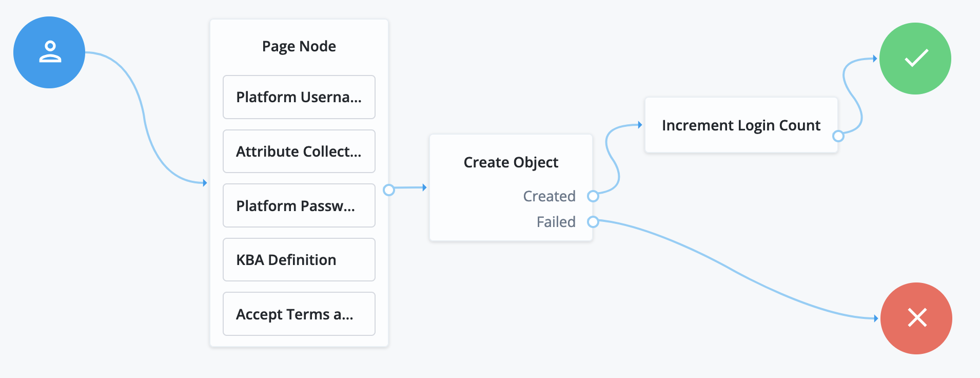The image size is (980, 378).
Task: Click the arrowhead entering the failure node
Action: [876, 318]
